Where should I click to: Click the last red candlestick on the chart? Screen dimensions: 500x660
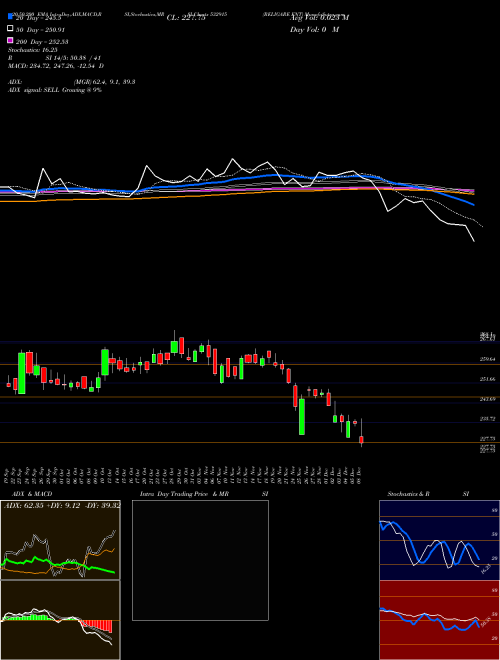pyautogui.click(x=361, y=439)
